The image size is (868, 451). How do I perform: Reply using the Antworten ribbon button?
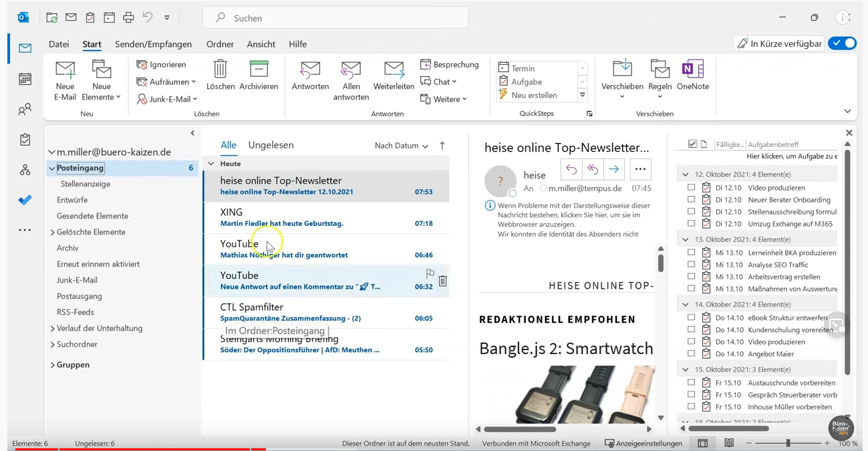point(310,75)
